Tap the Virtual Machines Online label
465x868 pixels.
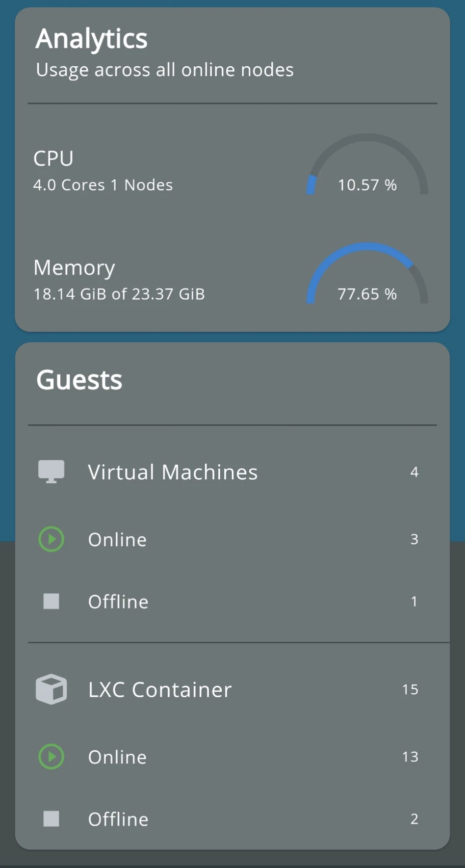point(117,540)
